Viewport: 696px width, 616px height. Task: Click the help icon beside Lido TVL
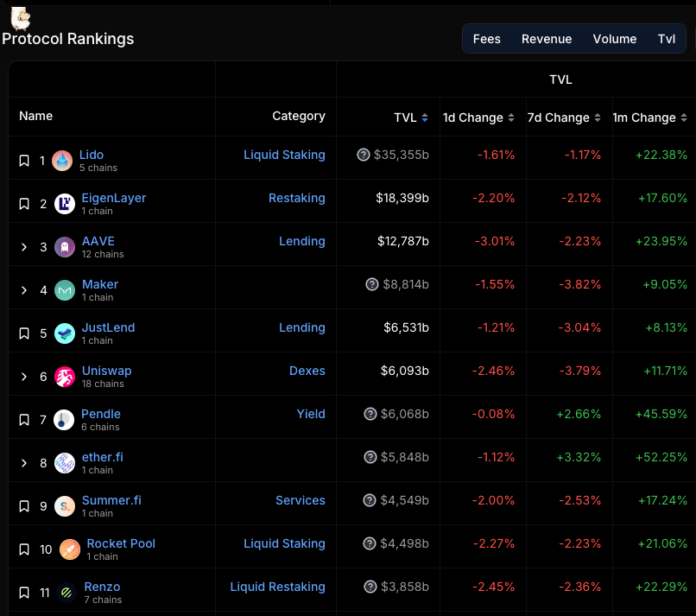click(x=363, y=155)
